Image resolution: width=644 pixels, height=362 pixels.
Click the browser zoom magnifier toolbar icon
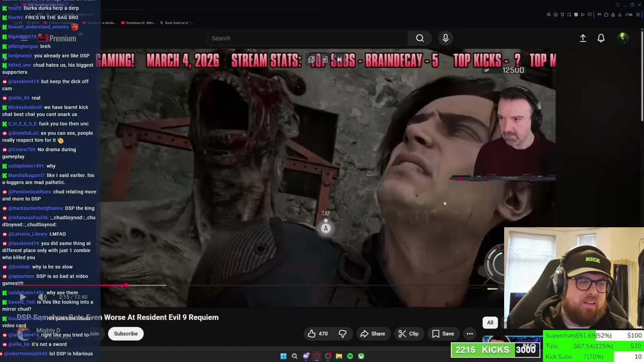549,15
